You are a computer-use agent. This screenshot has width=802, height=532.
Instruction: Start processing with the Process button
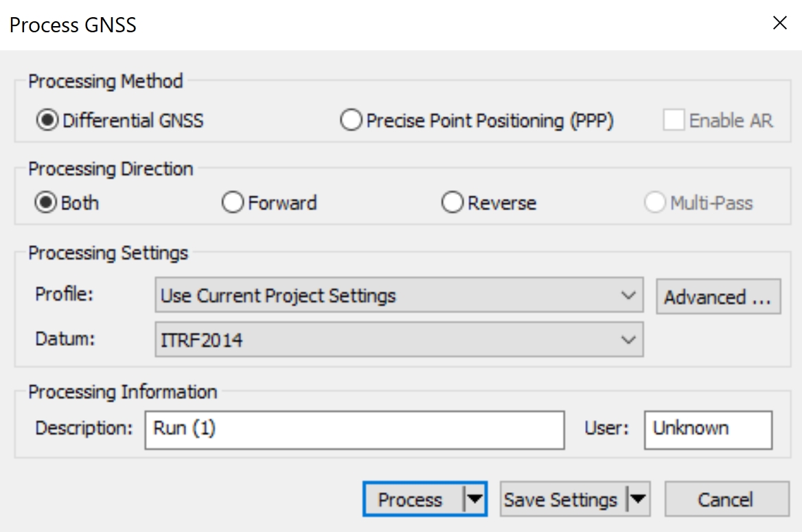[x=411, y=499]
